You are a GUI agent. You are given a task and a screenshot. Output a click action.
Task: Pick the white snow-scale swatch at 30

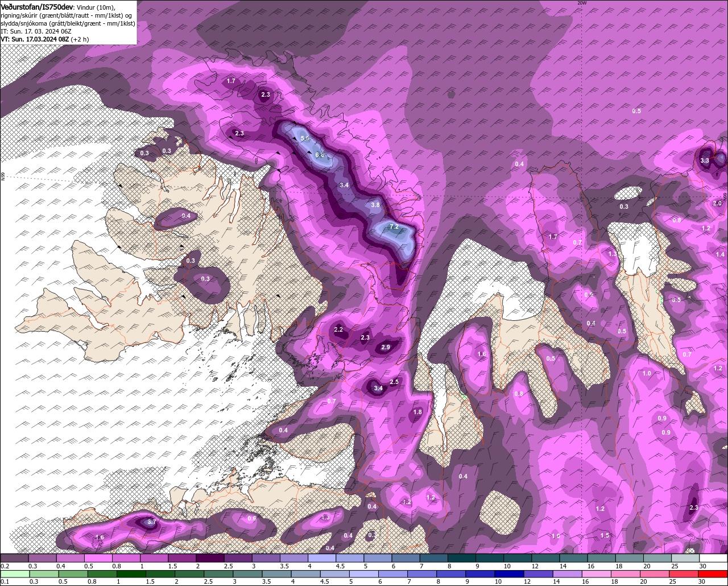(x=714, y=558)
